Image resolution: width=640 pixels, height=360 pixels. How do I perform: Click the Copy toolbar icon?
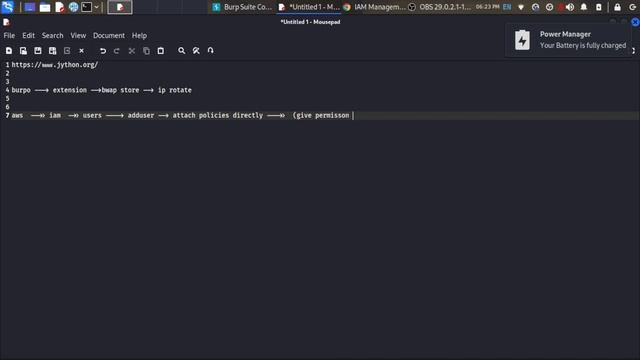click(147, 51)
